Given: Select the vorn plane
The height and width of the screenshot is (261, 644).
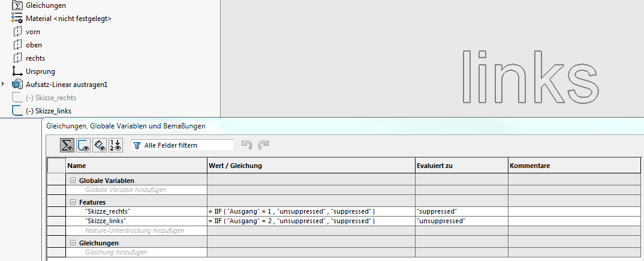Looking at the screenshot, I should coord(33,32).
